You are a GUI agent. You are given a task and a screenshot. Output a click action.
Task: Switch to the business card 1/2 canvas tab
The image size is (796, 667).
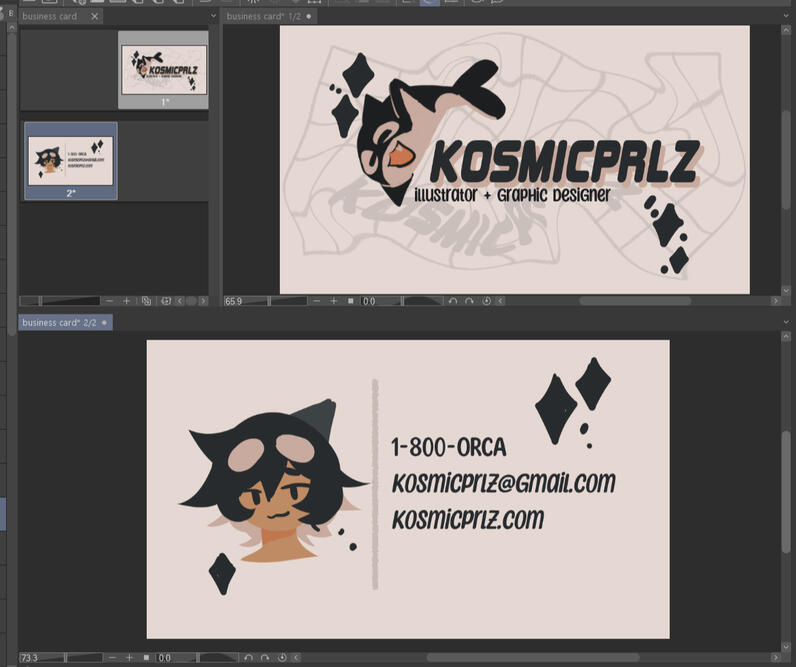click(269, 16)
